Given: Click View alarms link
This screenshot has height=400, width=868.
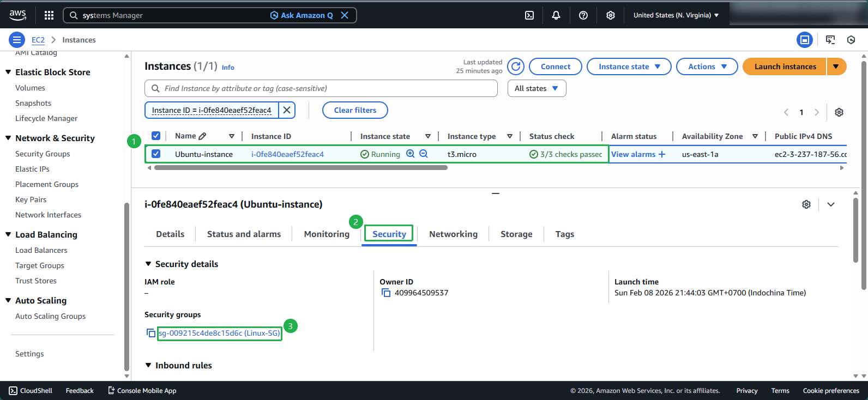Looking at the screenshot, I should (633, 154).
